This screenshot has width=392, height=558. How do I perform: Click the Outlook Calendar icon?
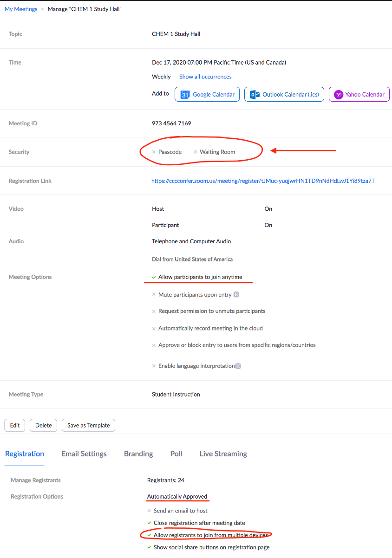(255, 95)
